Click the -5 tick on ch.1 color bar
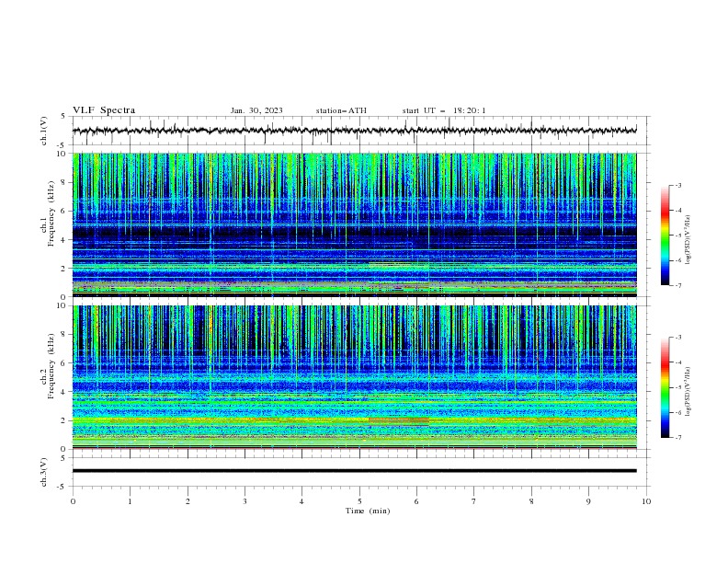728x563 pixels. (677, 236)
